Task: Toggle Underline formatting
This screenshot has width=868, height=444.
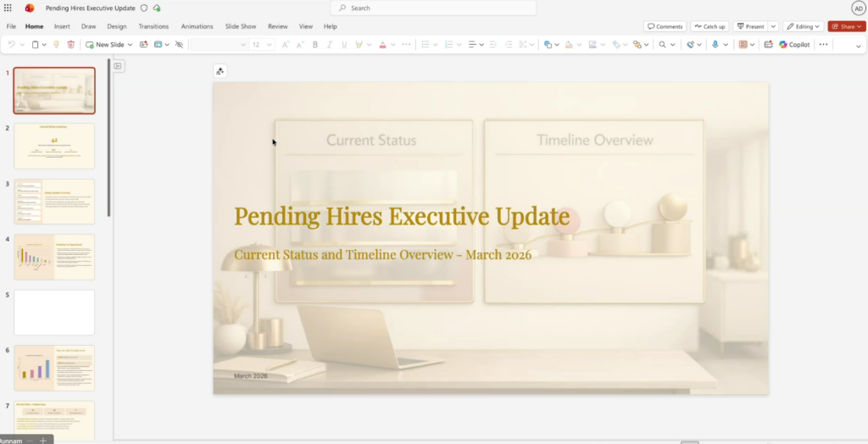Action: point(344,44)
